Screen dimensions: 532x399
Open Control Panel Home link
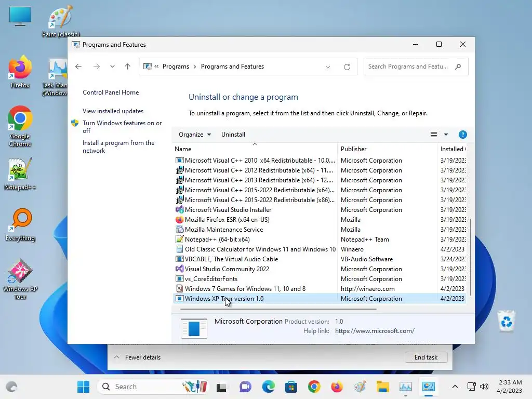point(111,92)
